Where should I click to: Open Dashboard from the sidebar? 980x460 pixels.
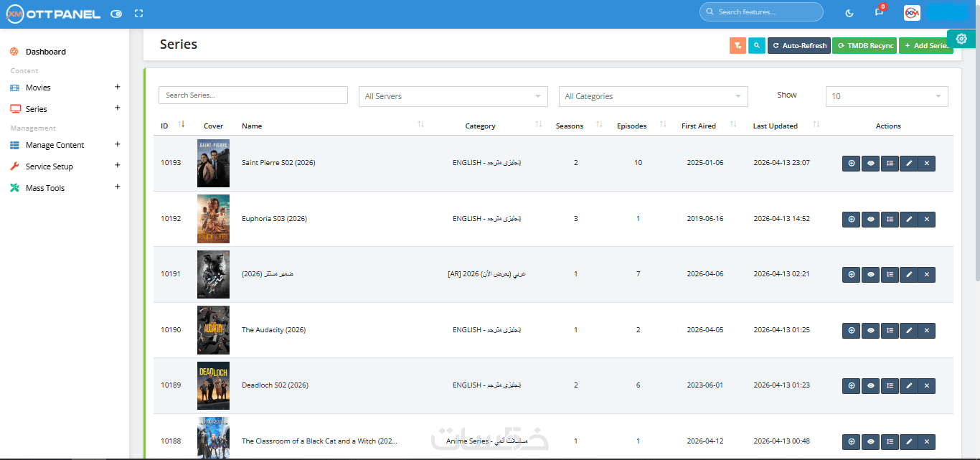pos(45,52)
